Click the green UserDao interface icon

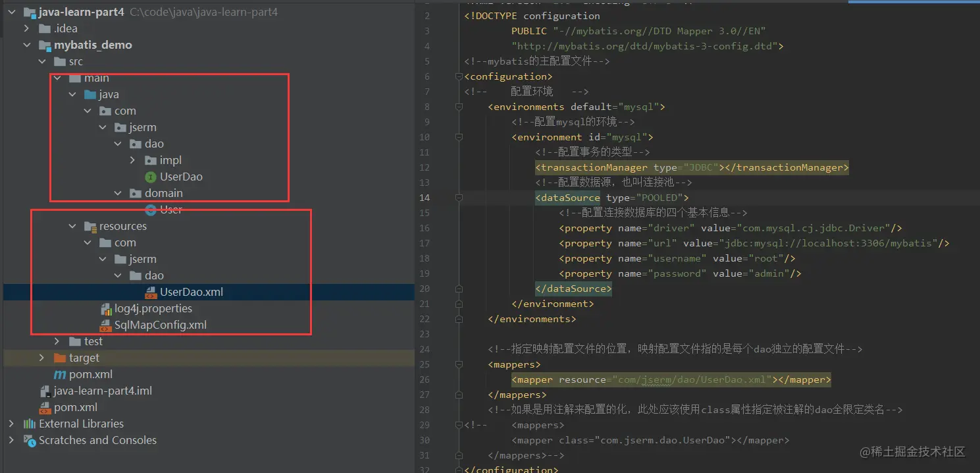pyautogui.click(x=151, y=177)
